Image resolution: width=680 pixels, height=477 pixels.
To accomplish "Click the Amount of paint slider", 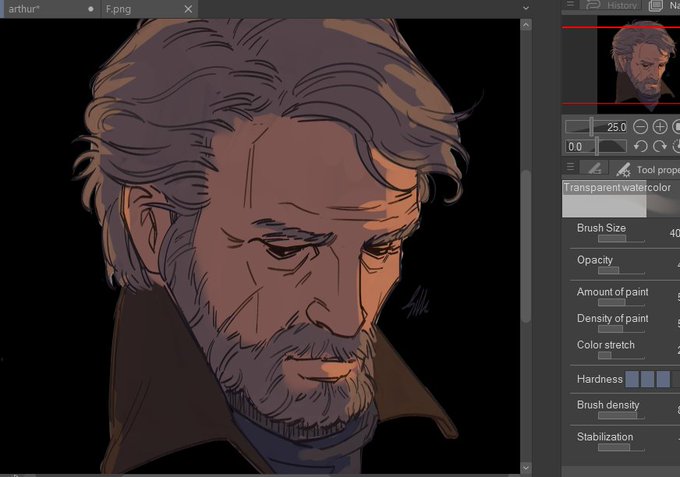I will 621,302.
